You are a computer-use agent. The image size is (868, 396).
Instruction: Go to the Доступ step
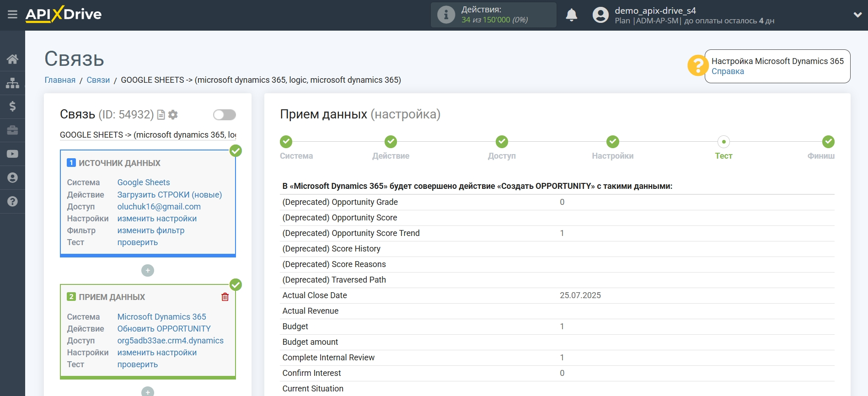(x=502, y=142)
